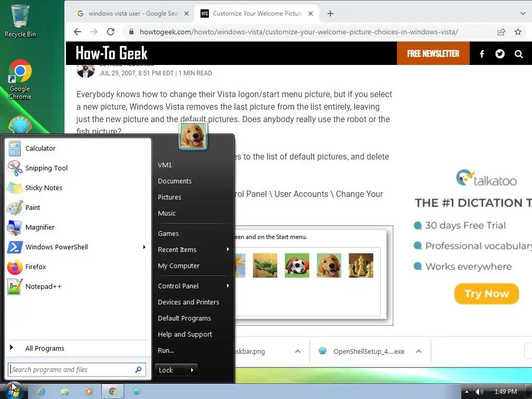Open Internet Explorer from taskbar

(x=41, y=392)
